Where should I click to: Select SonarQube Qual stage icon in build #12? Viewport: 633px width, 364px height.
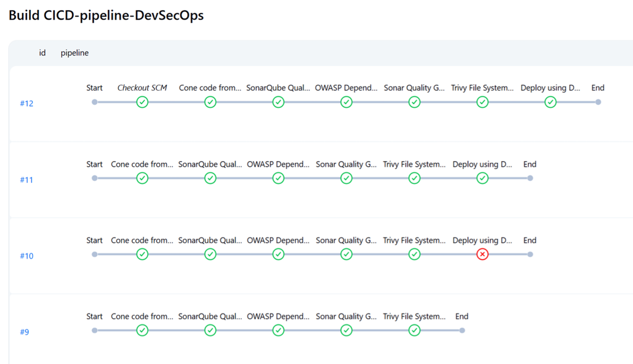pyautogui.click(x=279, y=102)
